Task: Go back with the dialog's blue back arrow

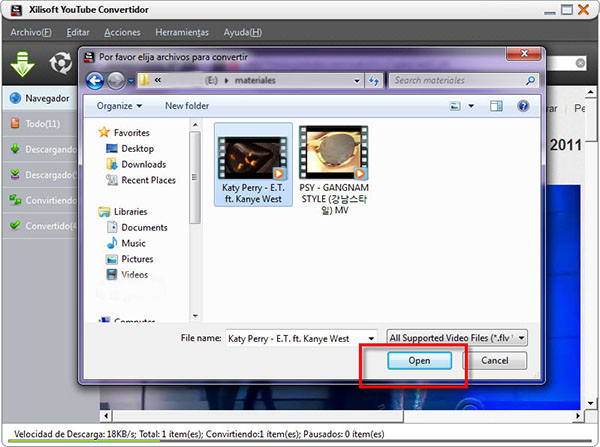Action: tap(95, 81)
